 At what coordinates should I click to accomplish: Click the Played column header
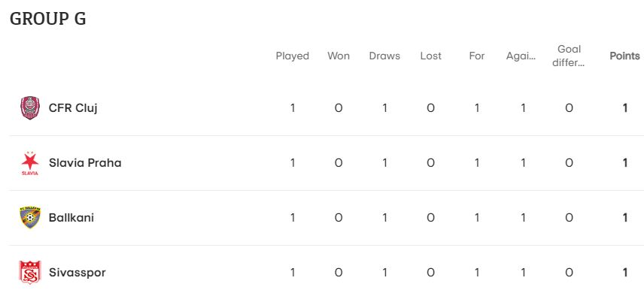click(x=293, y=56)
